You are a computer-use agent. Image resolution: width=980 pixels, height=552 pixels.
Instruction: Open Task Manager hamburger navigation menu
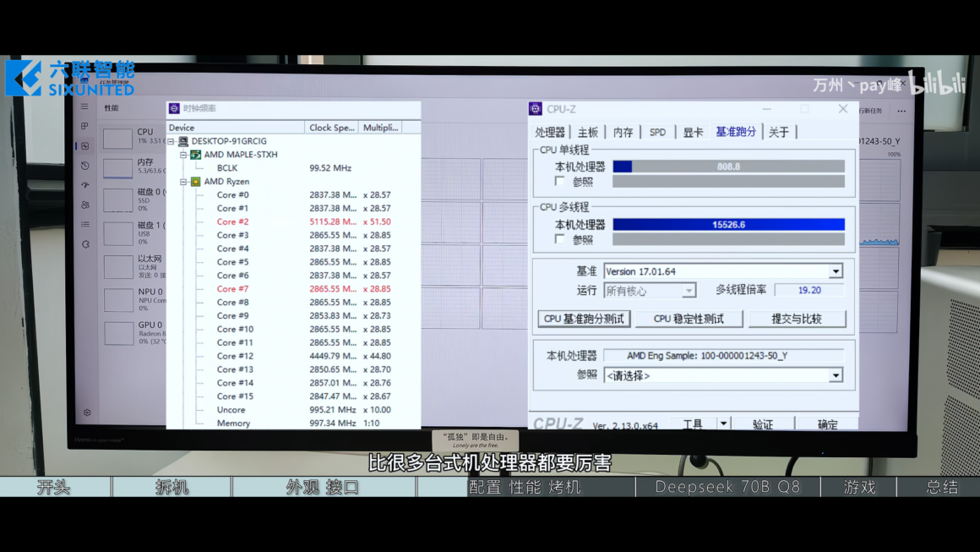click(x=85, y=107)
